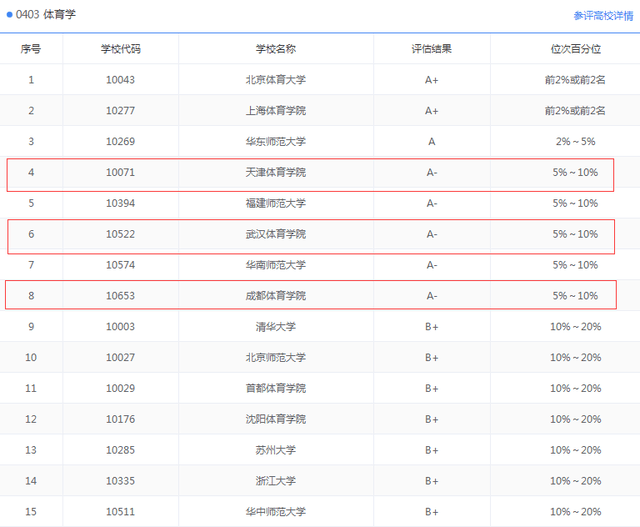Click 10%~20% percentile for 苏州大学
This screenshot has height=527, width=640.
point(576,450)
